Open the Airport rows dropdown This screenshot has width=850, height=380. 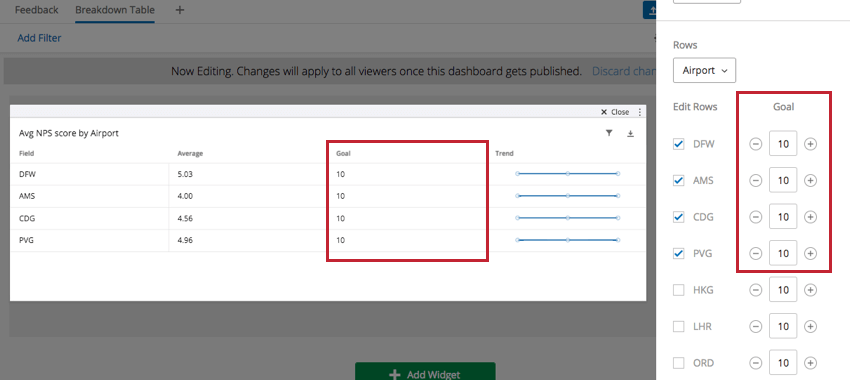(x=704, y=70)
